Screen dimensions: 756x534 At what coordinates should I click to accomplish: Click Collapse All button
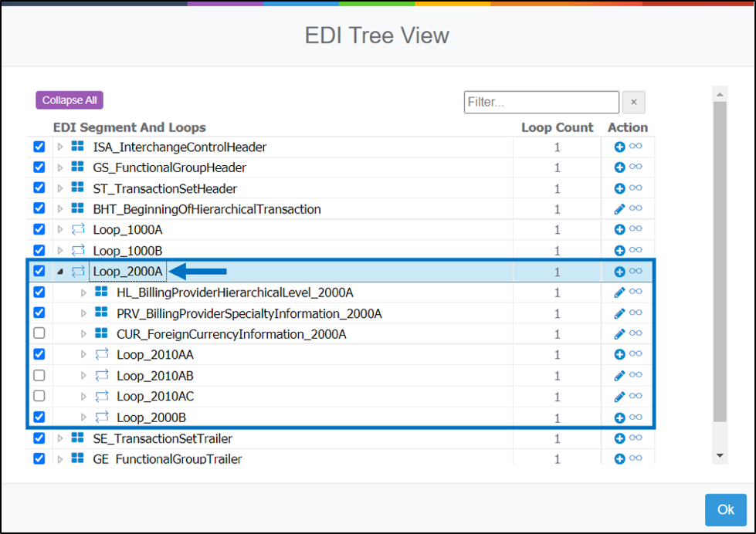point(69,100)
